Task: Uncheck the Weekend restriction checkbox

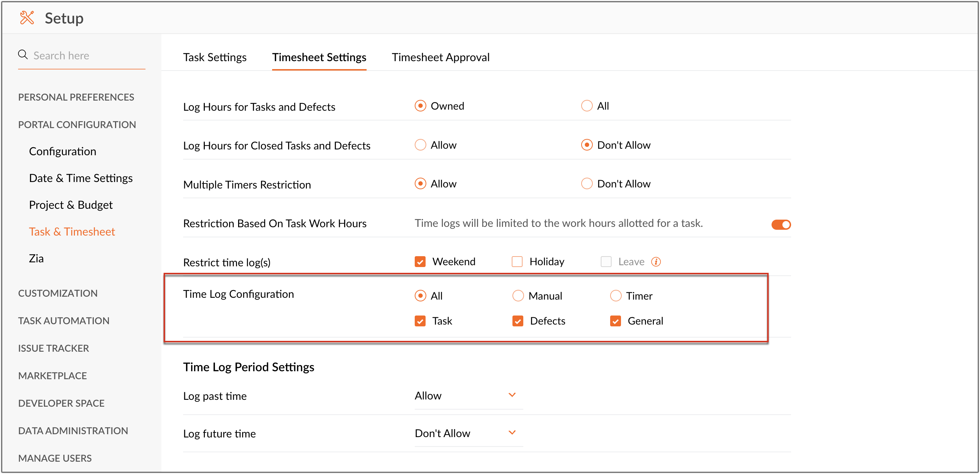Action: (x=420, y=262)
